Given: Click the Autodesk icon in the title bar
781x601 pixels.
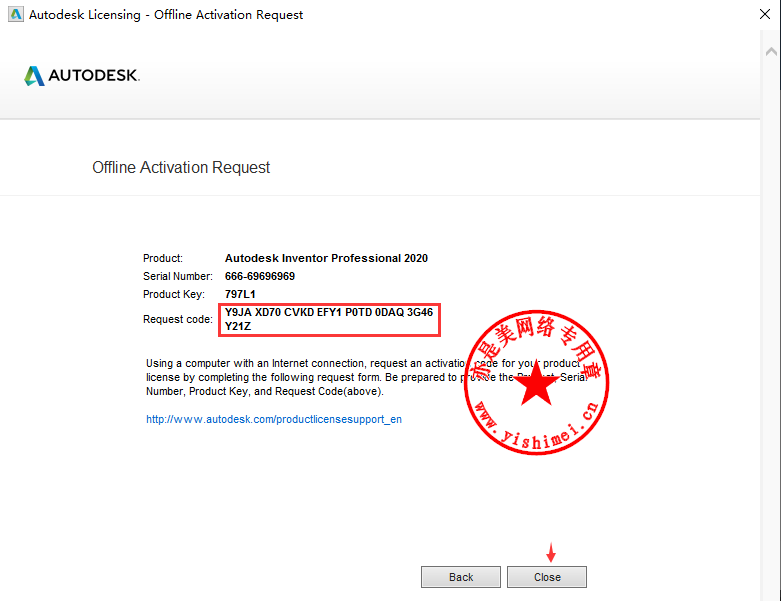Looking at the screenshot, I should (x=15, y=14).
